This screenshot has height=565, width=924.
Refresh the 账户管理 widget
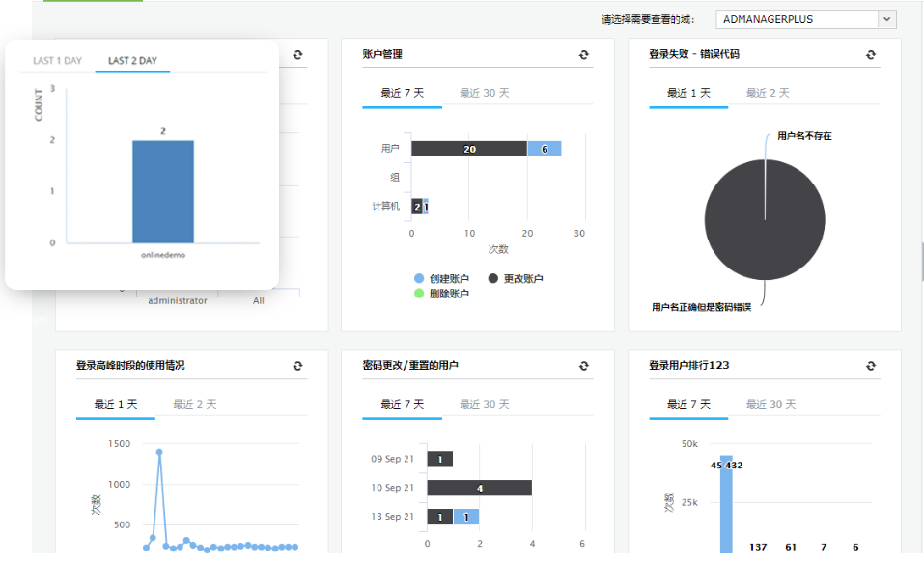(583, 55)
